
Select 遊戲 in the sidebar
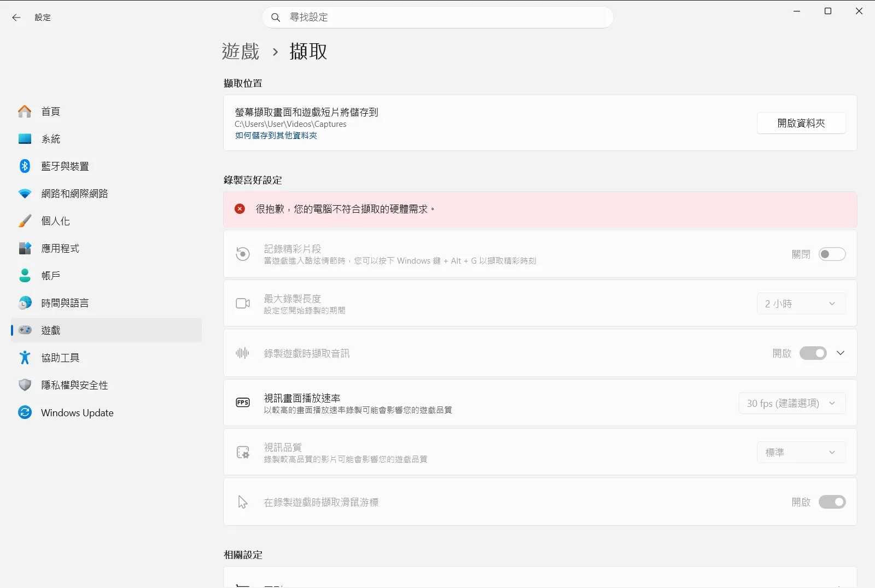pyautogui.click(x=107, y=330)
